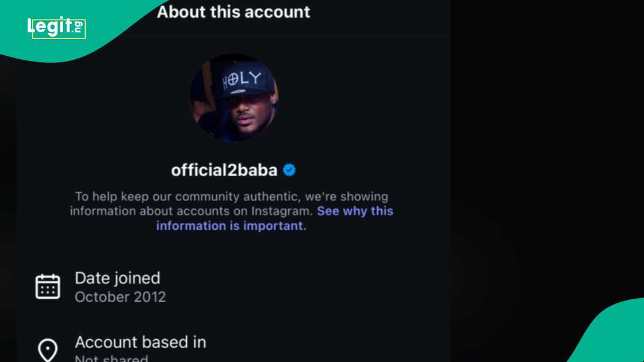Open 'See why this information is important' link

pos(355,211)
